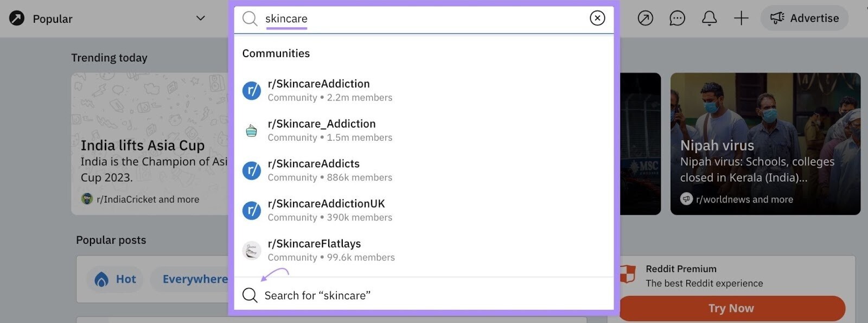Click "2.2m members" text under r/SkincareAddiction
Screen dimensions: 868x323
359,98
